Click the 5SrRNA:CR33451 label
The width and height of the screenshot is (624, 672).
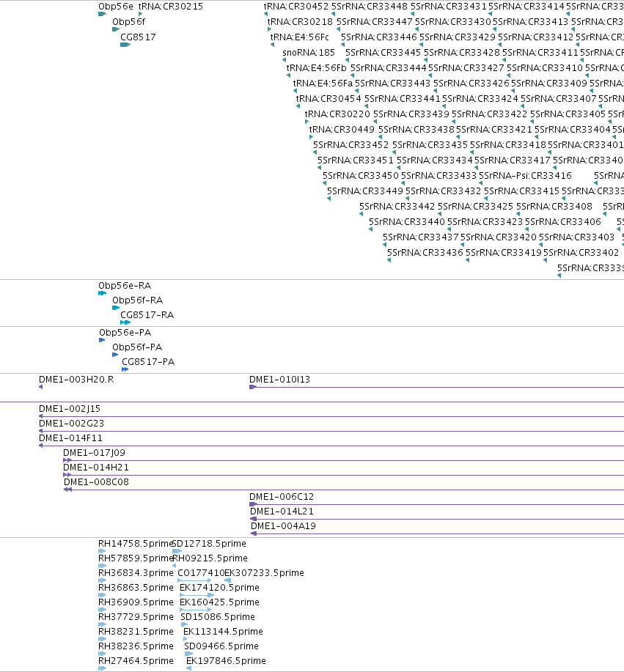[x=355, y=160]
